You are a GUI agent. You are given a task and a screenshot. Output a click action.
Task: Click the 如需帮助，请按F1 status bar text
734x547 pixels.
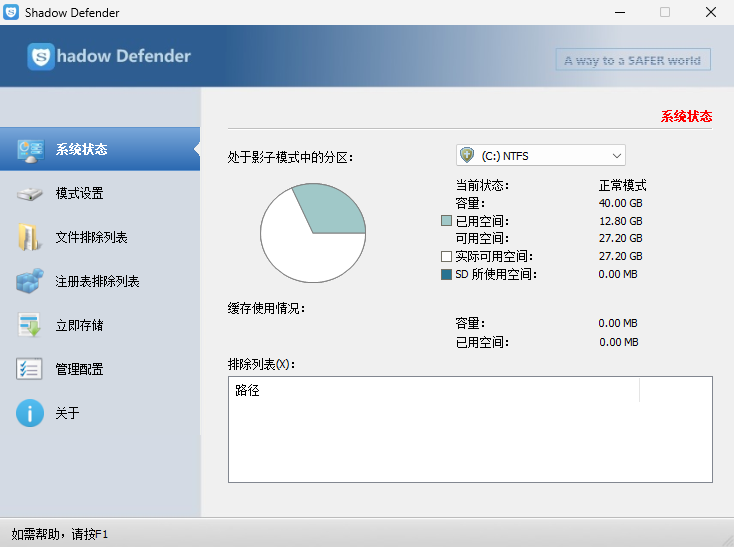(59, 534)
